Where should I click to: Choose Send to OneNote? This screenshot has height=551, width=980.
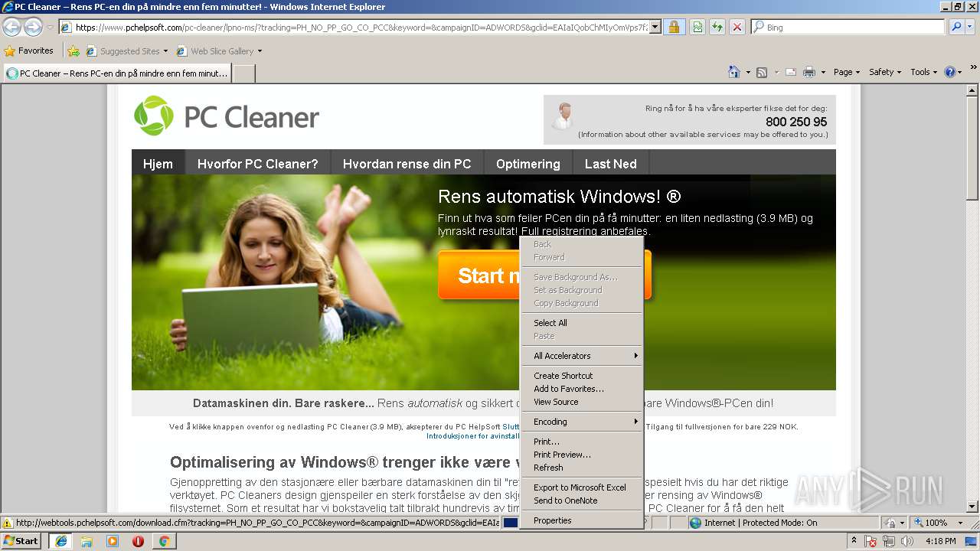[x=582, y=500]
